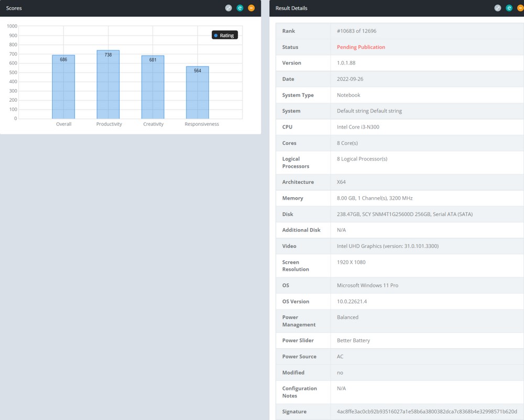Click the Creativity axis label under chart
Viewport: 524px width, 420px height.
pos(153,124)
